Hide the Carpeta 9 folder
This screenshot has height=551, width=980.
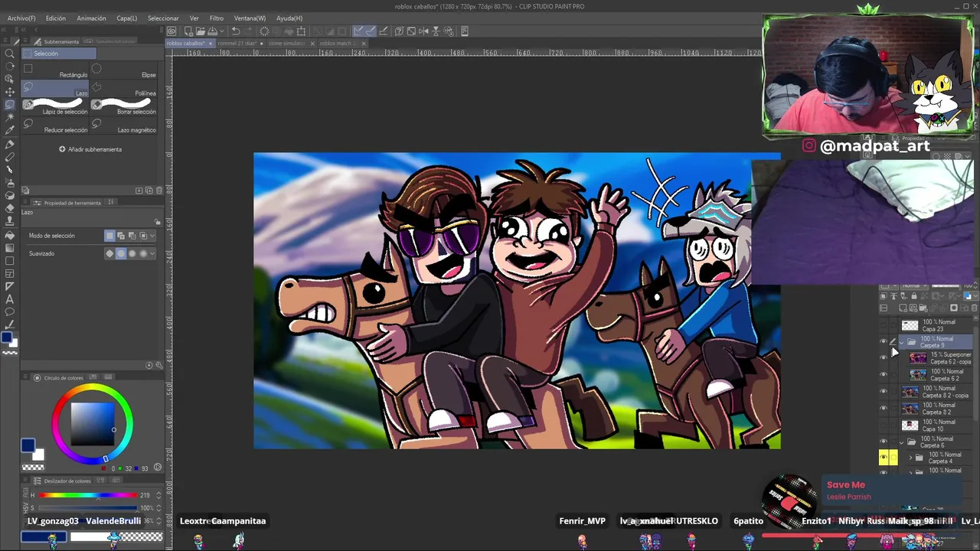(884, 341)
